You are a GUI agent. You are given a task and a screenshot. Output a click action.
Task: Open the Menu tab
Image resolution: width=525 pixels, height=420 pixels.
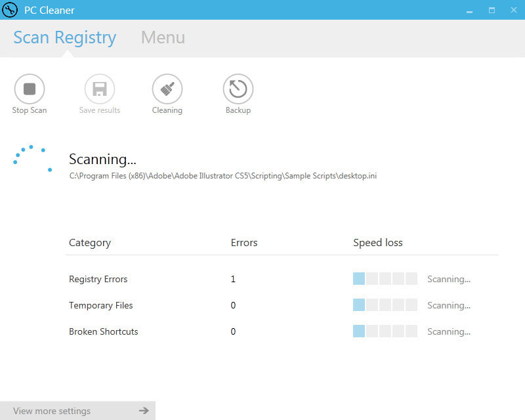[163, 37]
